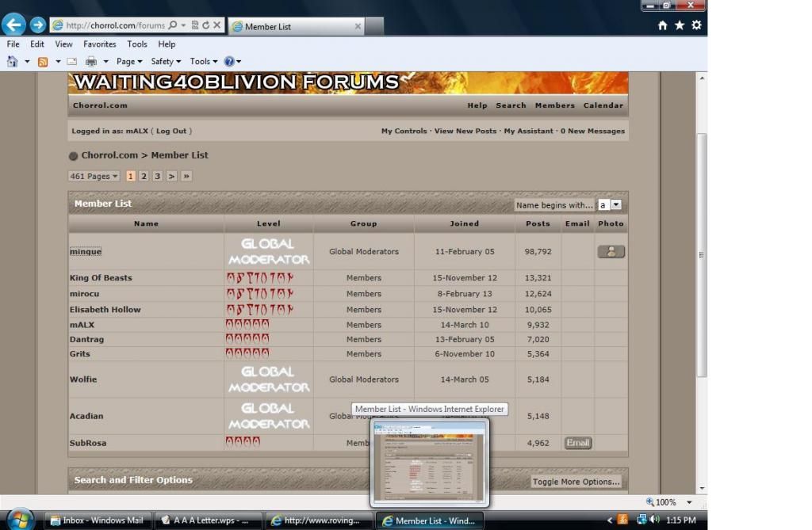
Task: Click the vertical scrollbar thumb
Action: click(x=702, y=255)
